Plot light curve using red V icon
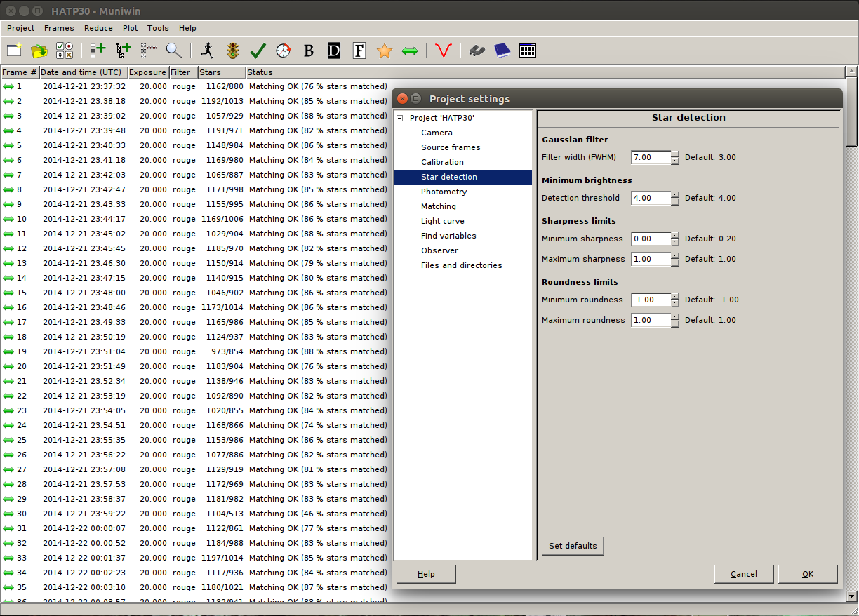 tap(443, 51)
